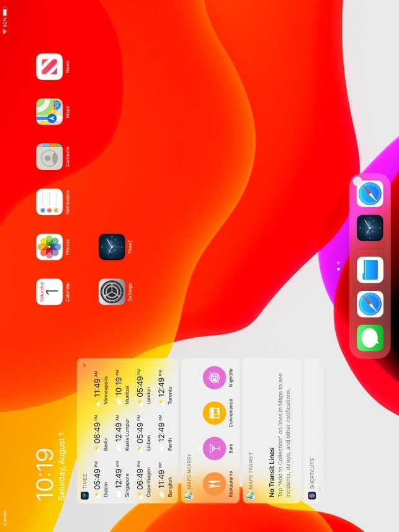Tap the home screen page indicator dots
Viewport: 399px width, 532px height.
[338, 266]
